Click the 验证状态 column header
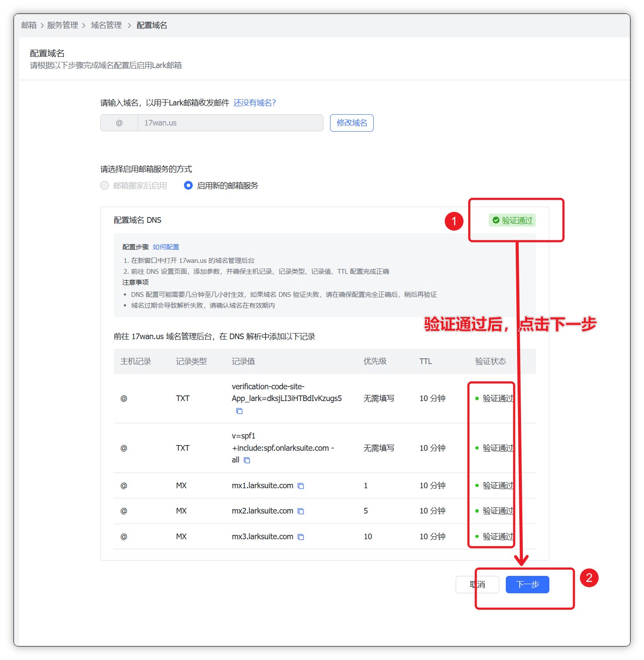The image size is (644, 660). click(490, 361)
